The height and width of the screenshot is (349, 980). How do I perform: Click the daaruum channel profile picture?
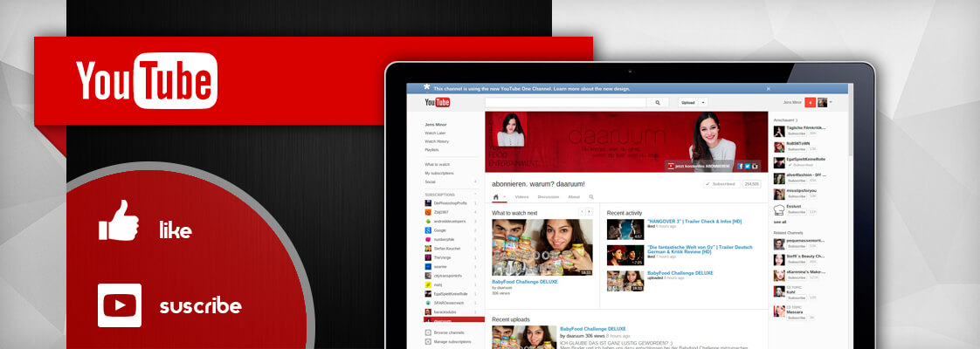(510, 129)
